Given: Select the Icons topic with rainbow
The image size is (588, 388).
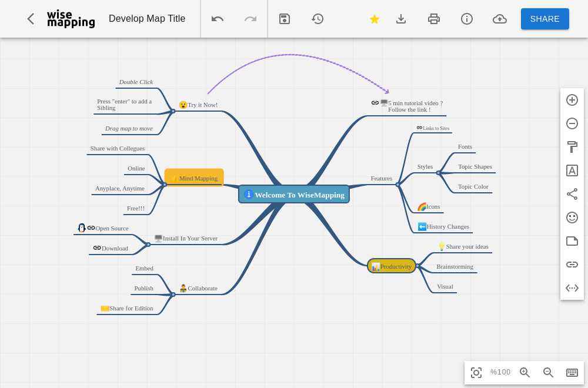Looking at the screenshot, I should (x=429, y=206).
